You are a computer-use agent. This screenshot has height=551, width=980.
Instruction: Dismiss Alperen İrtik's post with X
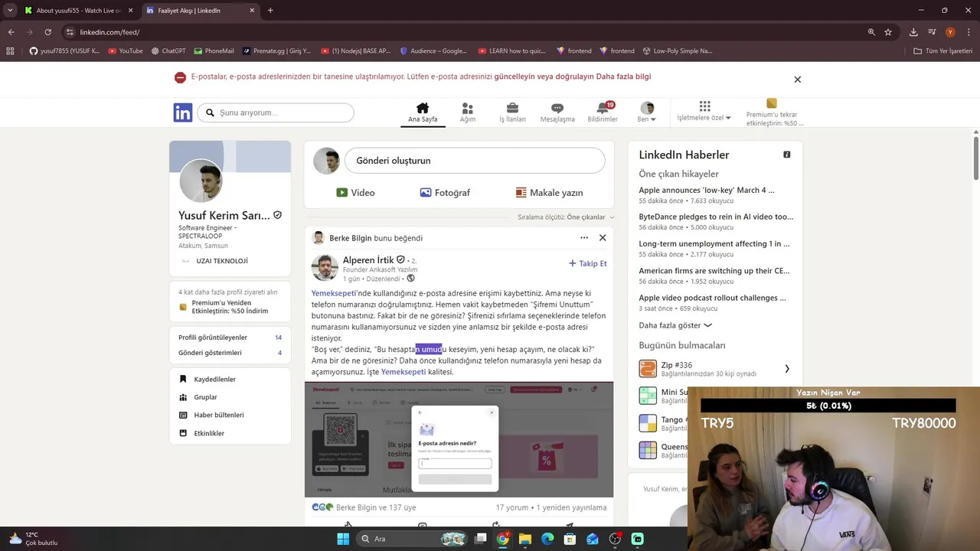point(603,238)
